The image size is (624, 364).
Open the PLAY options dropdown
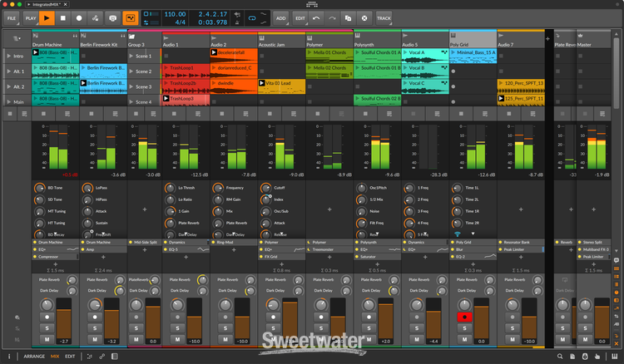point(30,17)
